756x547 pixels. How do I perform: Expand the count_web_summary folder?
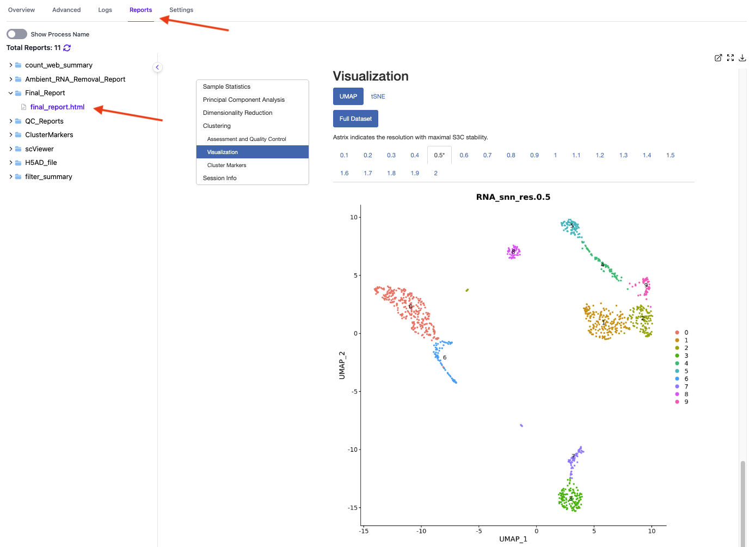(10, 65)
